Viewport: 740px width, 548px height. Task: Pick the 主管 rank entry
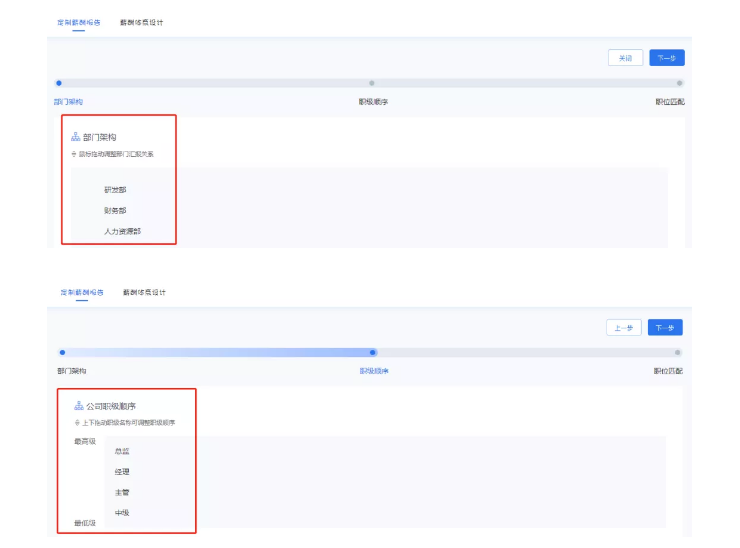(122, 492)
